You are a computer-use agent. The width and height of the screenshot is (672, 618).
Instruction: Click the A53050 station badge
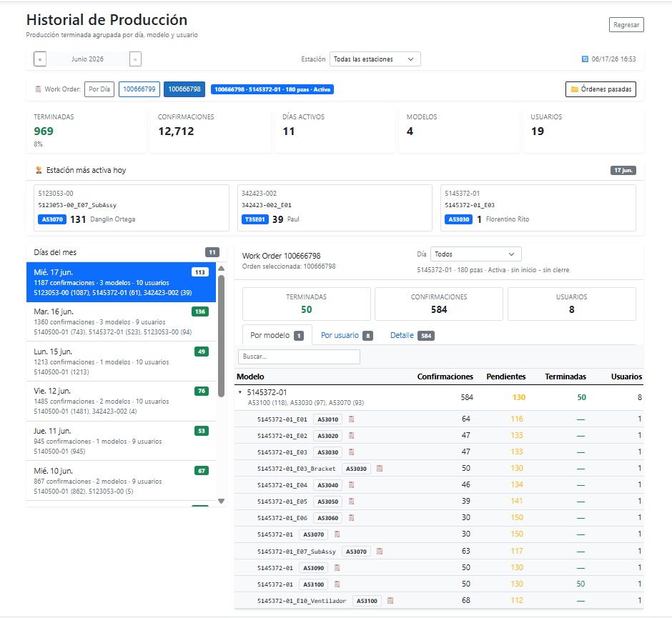[x=328, y=501]
